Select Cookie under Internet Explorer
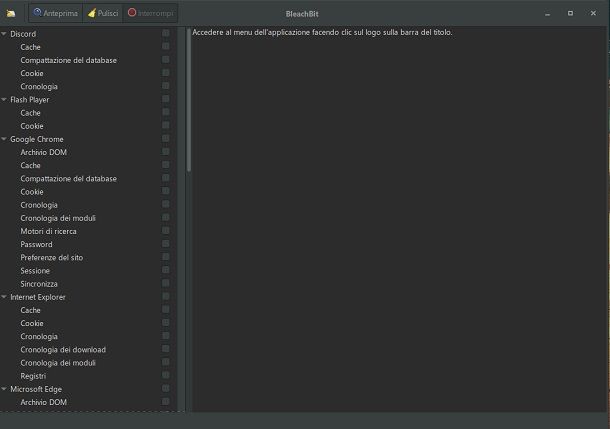The width and height of the screenshot is (610, 429). pos(32,324)
